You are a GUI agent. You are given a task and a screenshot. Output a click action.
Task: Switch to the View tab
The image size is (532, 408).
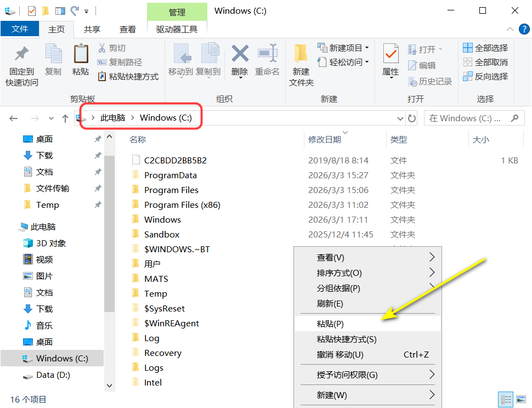(x=128, y=29)
